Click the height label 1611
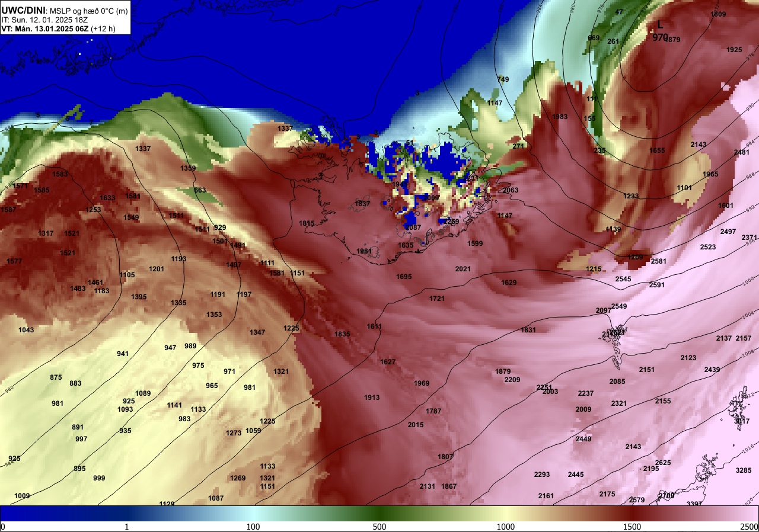Image resolution: width=759 pixels, height=532 pixels. pos(374,326)
